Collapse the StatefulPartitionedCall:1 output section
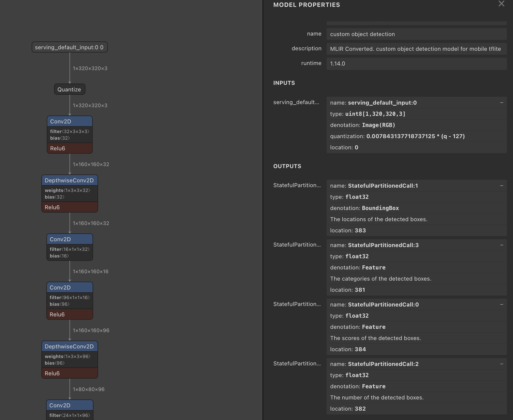This screenshot has height=420, width=513. pyautogui.click(x=501, y=185)
